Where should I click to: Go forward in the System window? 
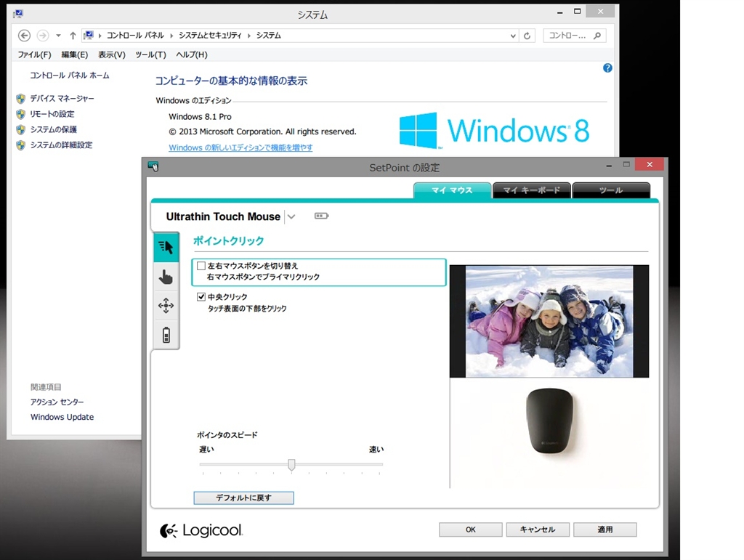click(x=43, y=36)
